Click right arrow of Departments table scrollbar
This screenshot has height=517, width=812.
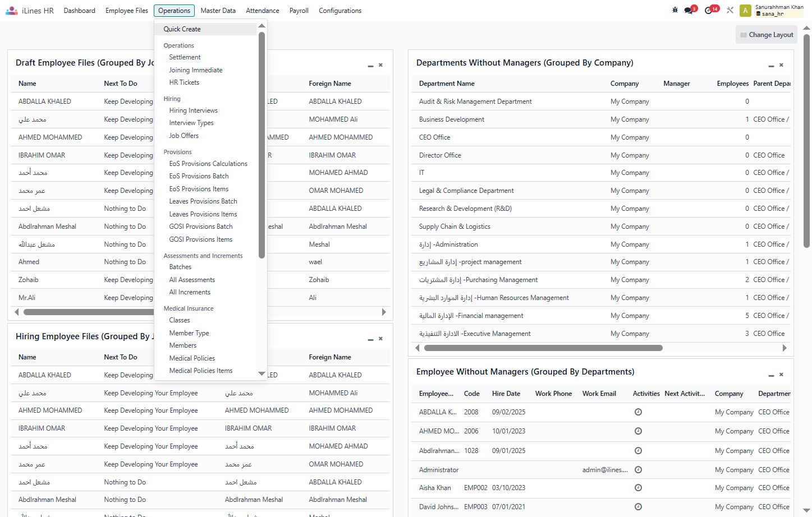(785, 348)
